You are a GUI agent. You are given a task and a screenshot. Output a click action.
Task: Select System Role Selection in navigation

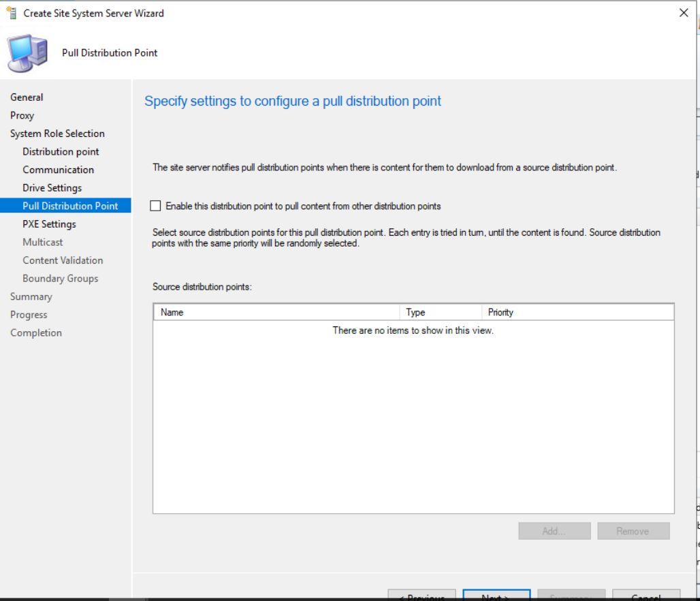pyautogui.click(x=57, y=134)
